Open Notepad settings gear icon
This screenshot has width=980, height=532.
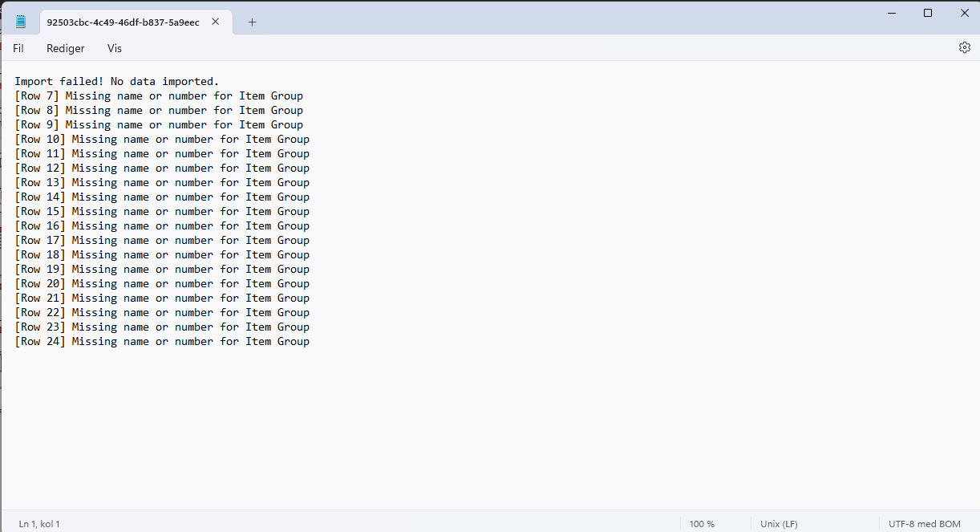point(964,48)
